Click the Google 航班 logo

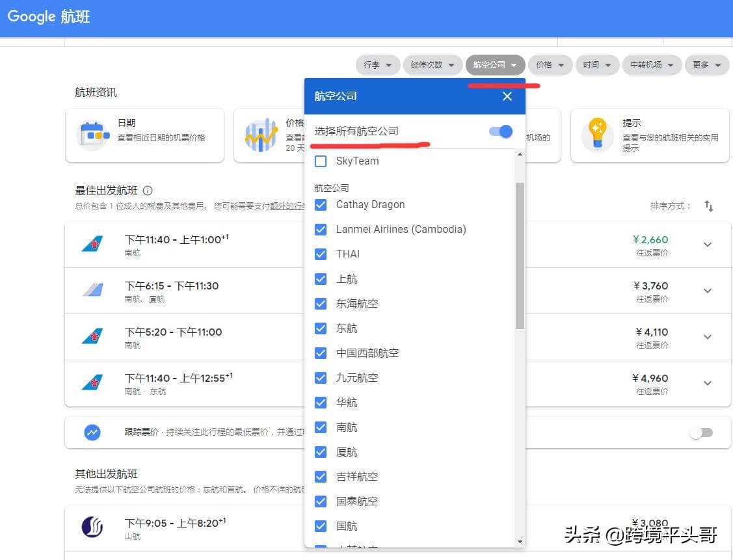coord(48,17)
